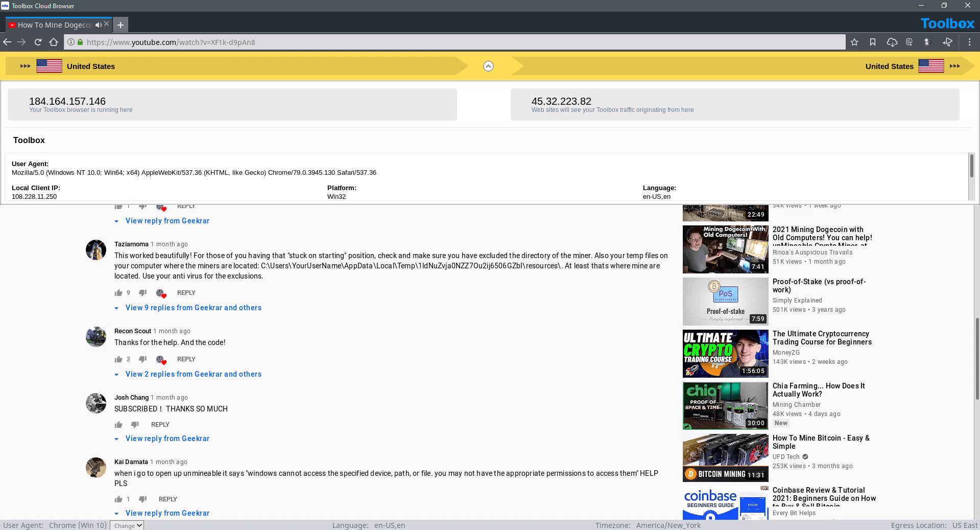Reload the page with the refresh icon
The image size is (980, 530).
point(38,42)
